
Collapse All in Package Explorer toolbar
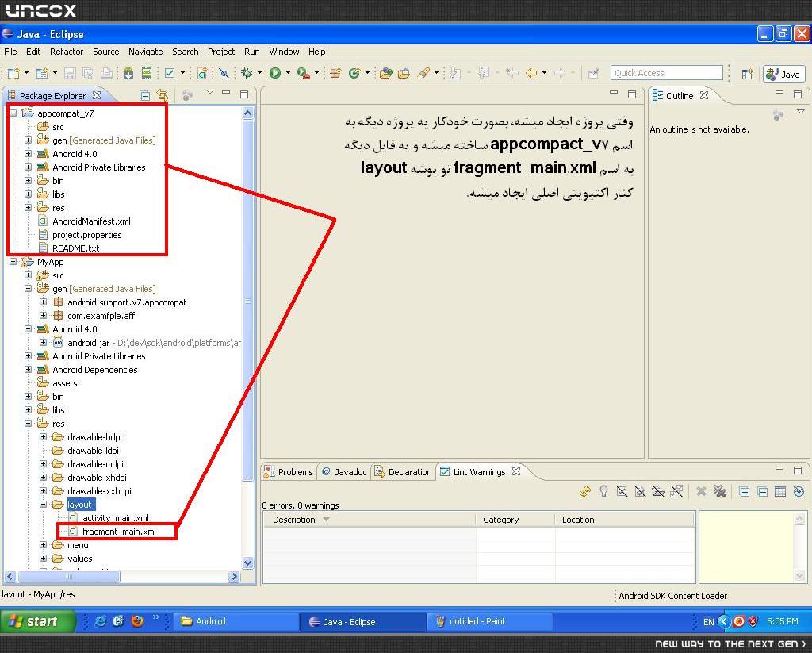145,95
